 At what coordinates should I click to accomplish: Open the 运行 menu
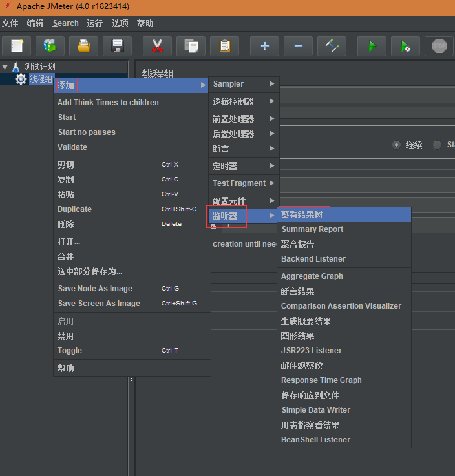pos(94,23)
